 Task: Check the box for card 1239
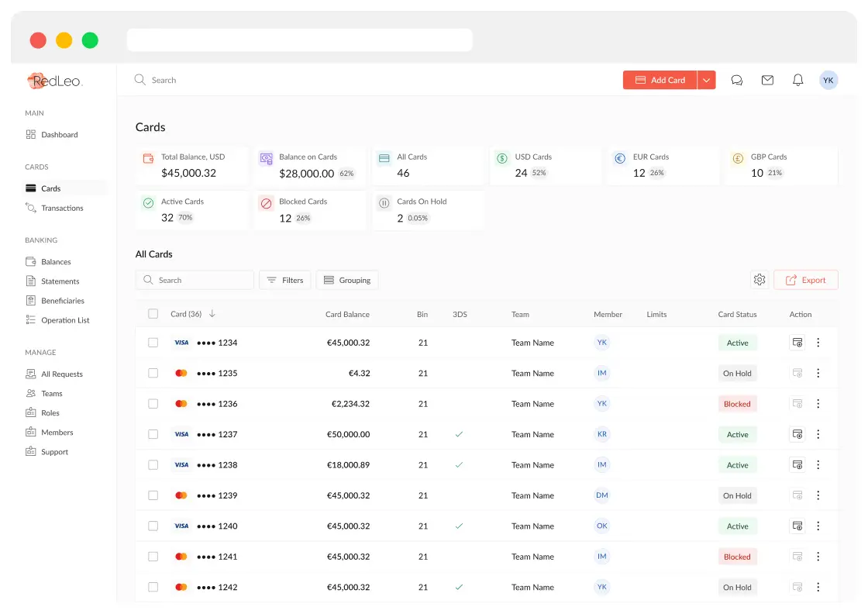153,495
